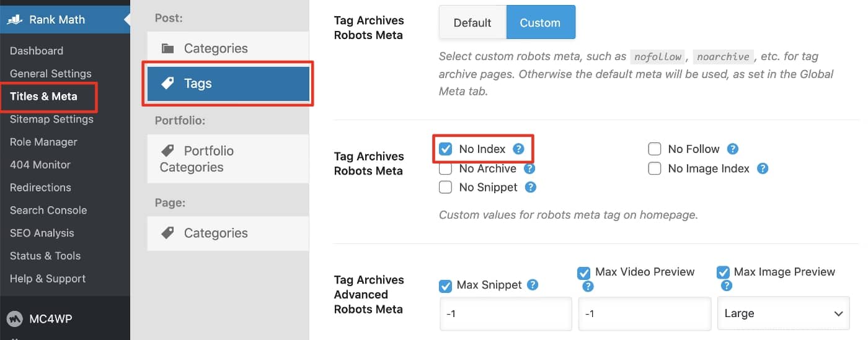Open help icon next to No Index

pyautogui.click(x=519, y=149)
